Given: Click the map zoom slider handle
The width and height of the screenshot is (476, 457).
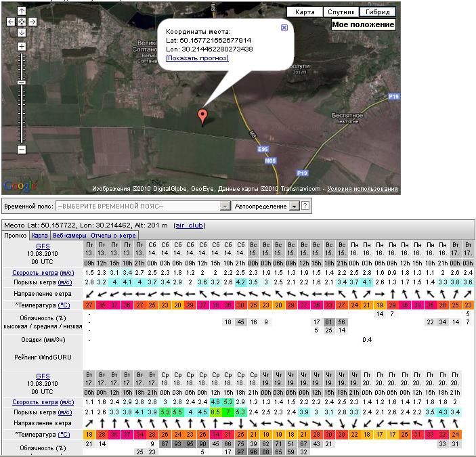Looking at the screenshot, I should pyautogui.click(x=22, y=82).
